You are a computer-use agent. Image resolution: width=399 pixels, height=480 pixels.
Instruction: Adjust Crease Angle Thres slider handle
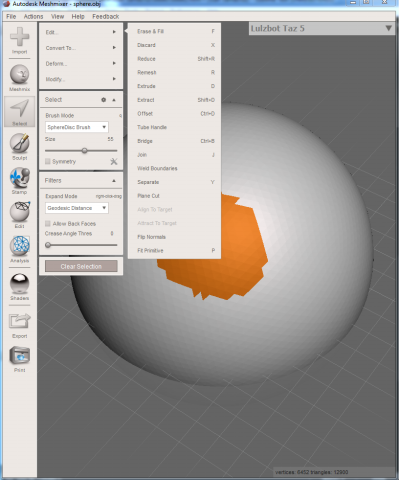point(48,245)
